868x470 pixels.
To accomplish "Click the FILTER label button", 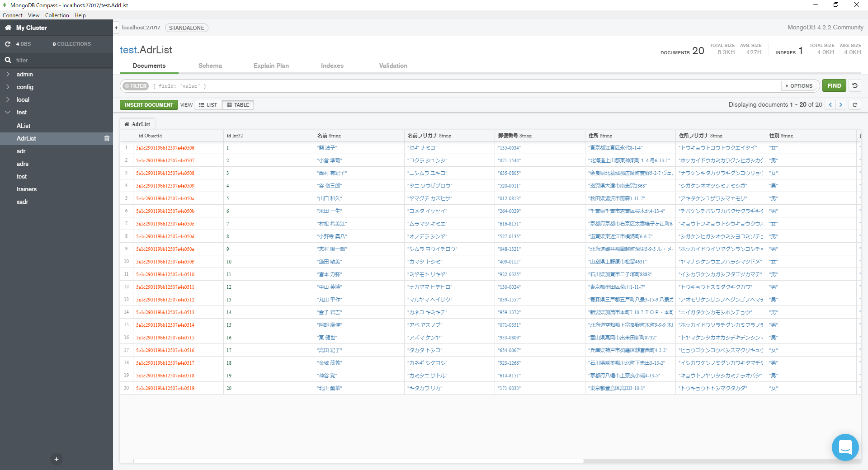I will (136, 86).
